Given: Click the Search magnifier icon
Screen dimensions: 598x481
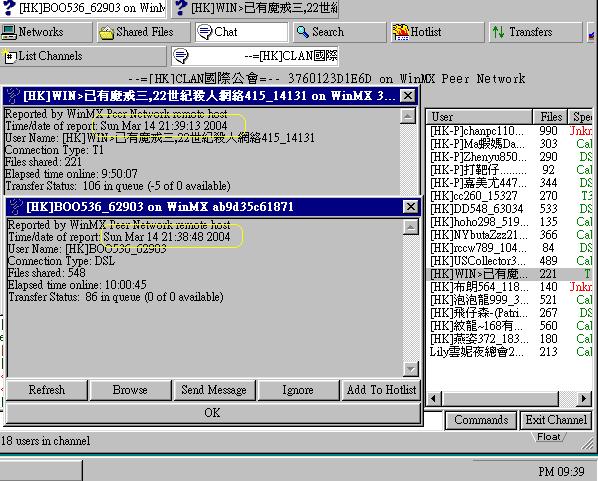Looking at the screenshot, I should pyautogui.click(x=302, y=32).
